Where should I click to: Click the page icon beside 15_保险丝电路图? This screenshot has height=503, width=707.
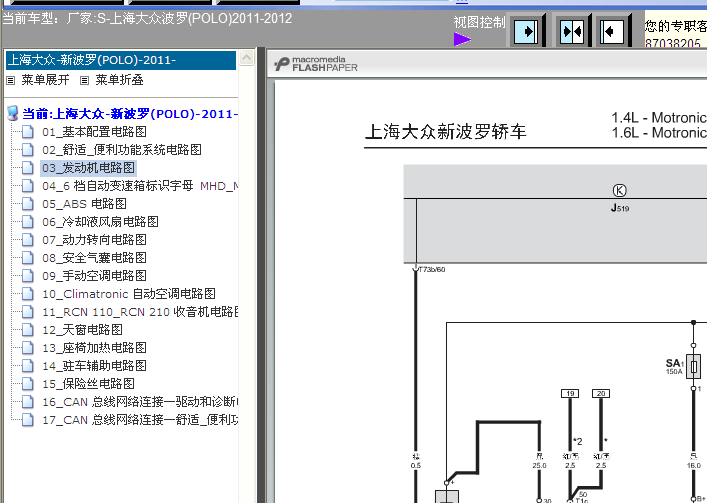tap(28, 384)
